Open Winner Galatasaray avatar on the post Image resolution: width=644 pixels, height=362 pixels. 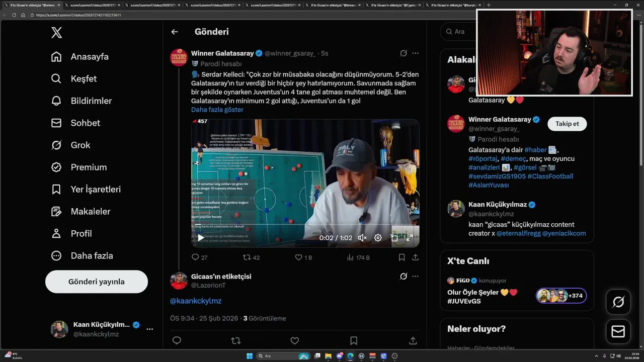(179, 57)
